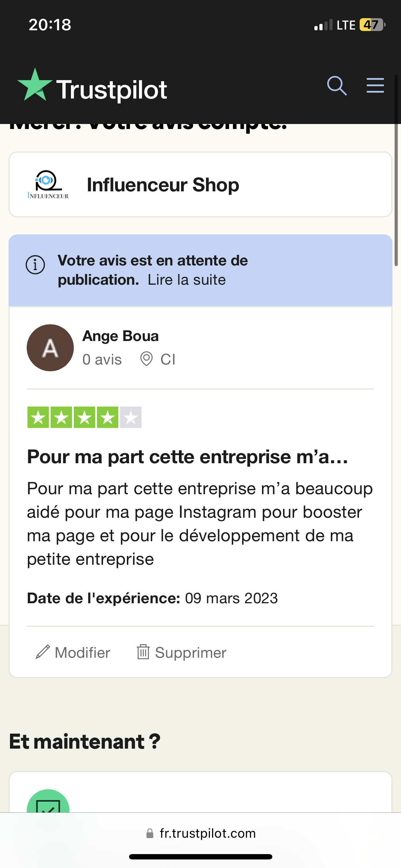Tap the location pin icon near CI
Image resolution: width=401 pixels, height=868 pixels.
click(x=146, y=359)
